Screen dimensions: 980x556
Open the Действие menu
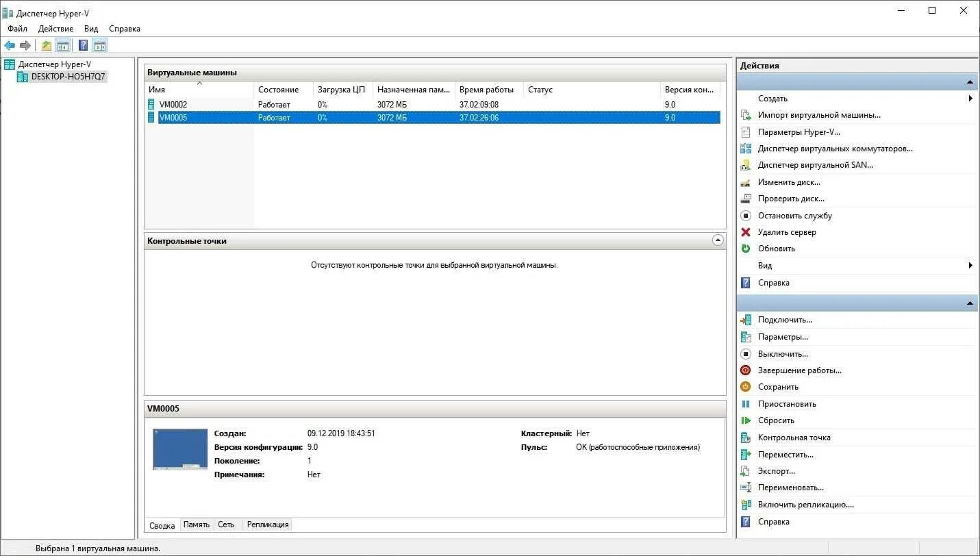tap(55, 29)
